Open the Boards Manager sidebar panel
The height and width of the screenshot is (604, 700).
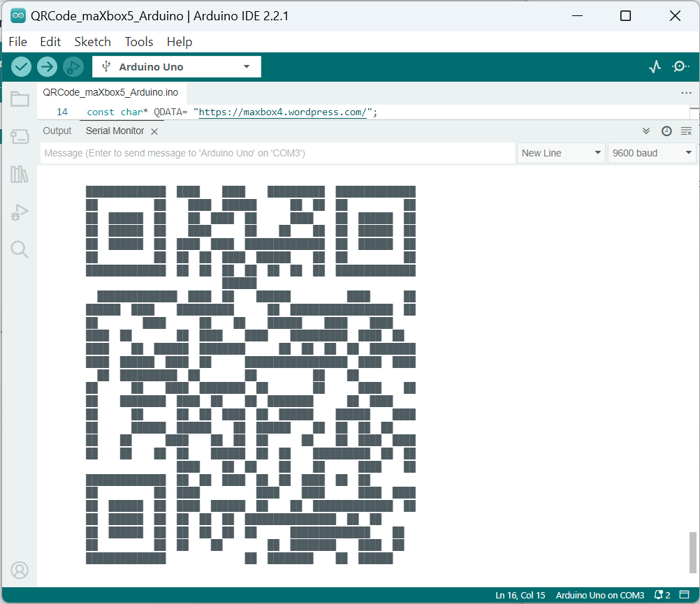tap(20, 136)
